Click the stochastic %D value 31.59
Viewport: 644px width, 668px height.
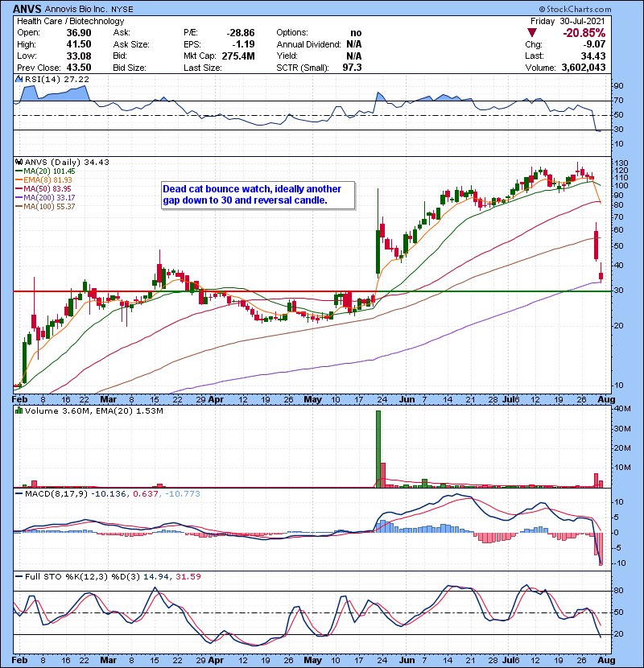188,577
